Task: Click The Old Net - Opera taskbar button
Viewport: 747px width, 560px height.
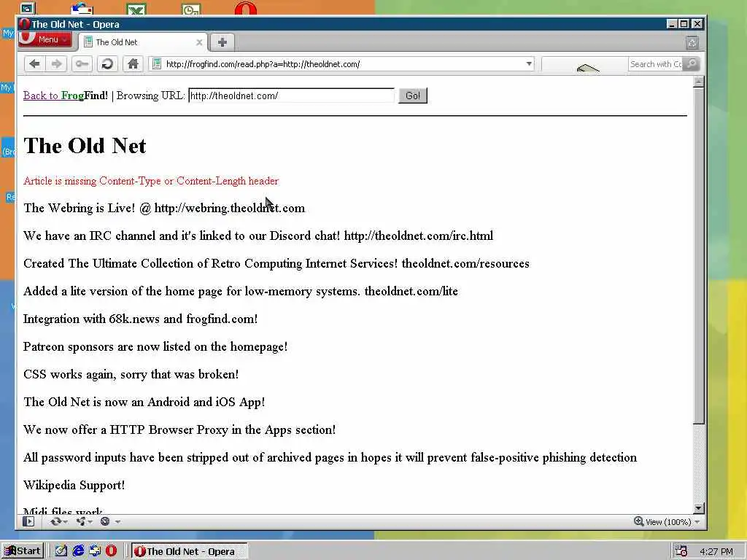Action: click(189, 551)
